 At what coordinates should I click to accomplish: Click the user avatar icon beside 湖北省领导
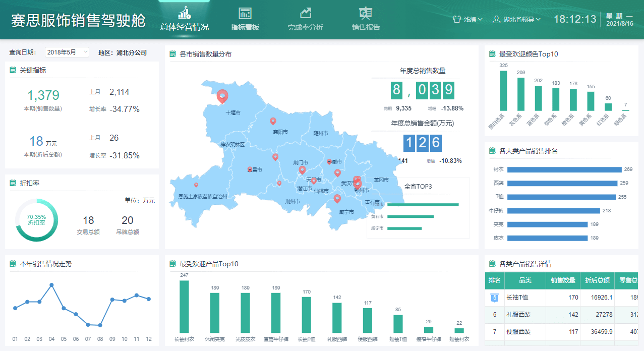(x=497, y=20)
